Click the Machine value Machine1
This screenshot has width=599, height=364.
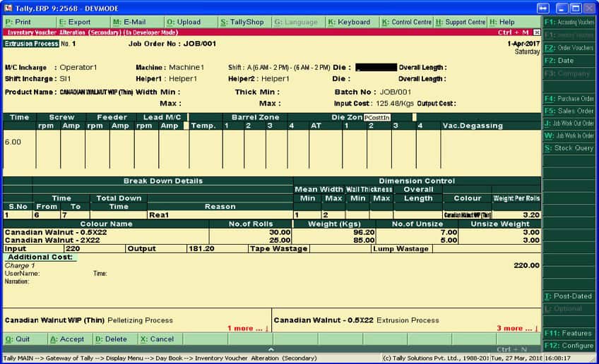186,67
